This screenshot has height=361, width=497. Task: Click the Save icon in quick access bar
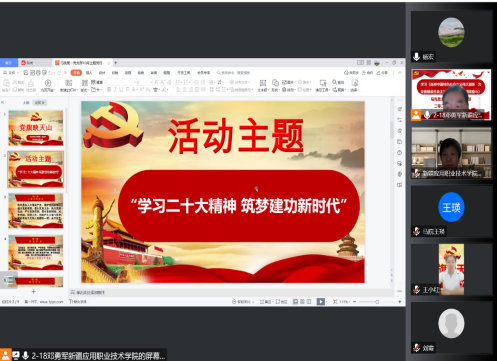pos(26,73)
